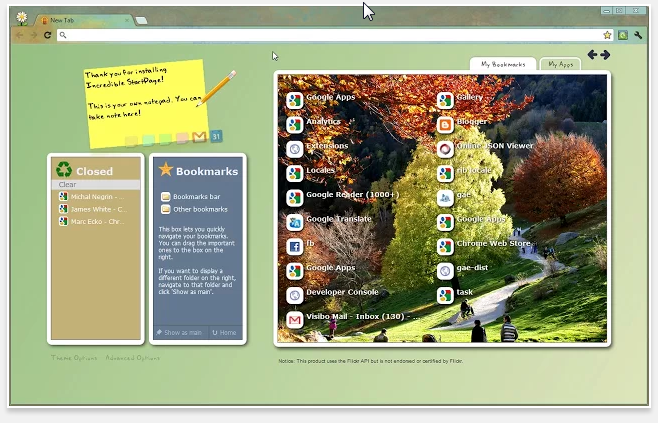Viewport: 658px width, 423px height.
Task: Switch to the My Bookmarks tab
Action: point(503,64)
